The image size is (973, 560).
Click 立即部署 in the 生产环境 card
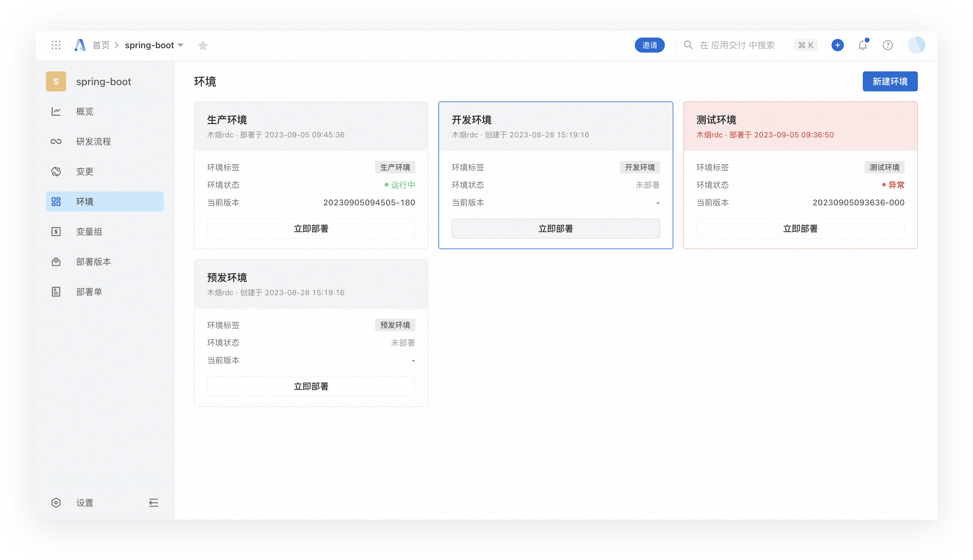(311, 229)
